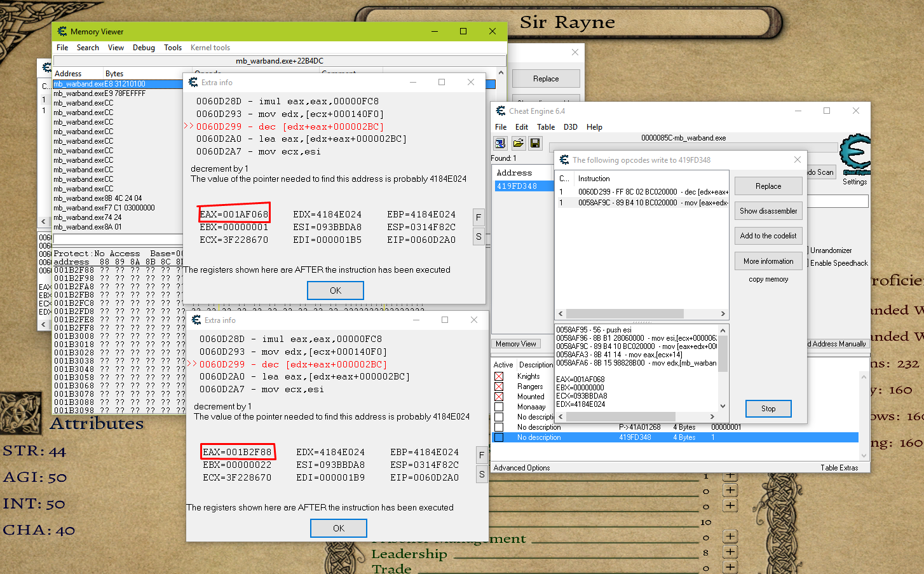924x574 pixels.
Task: Open the Cheat Engine Edit menu
Action: pos(522,127)
